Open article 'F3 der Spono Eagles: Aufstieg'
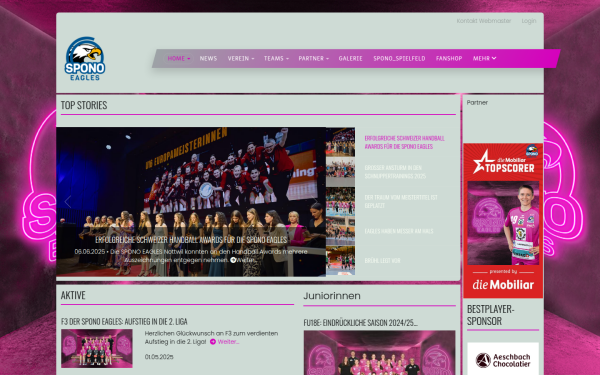600x375 pixels. coord(124,321)
